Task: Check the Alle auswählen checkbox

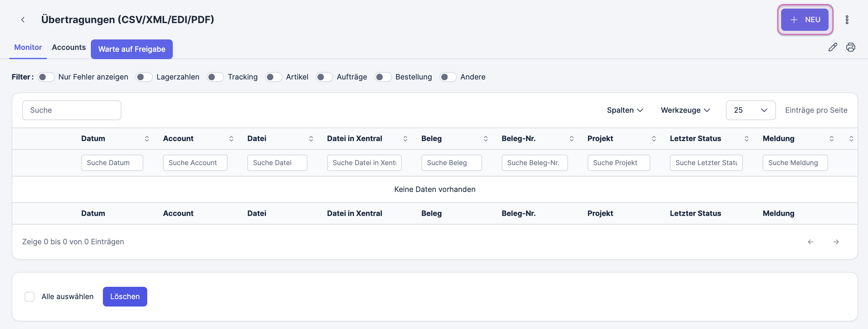Action: click(x=30, y=297)
